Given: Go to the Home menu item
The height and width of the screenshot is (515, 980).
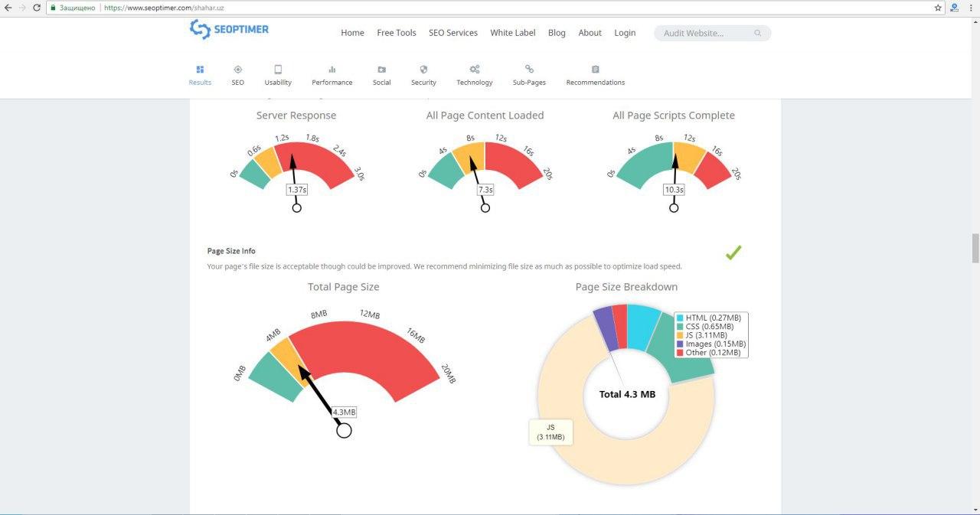Looking at the screenshot, I should [352, 33].
